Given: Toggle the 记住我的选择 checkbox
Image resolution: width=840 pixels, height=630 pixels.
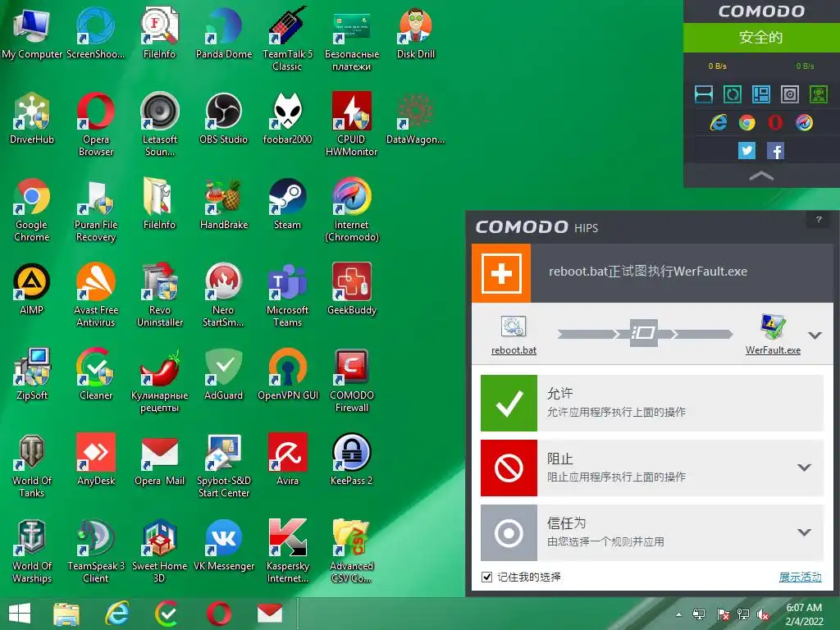Looking at the screenshot, I should (x=487, y=577).
